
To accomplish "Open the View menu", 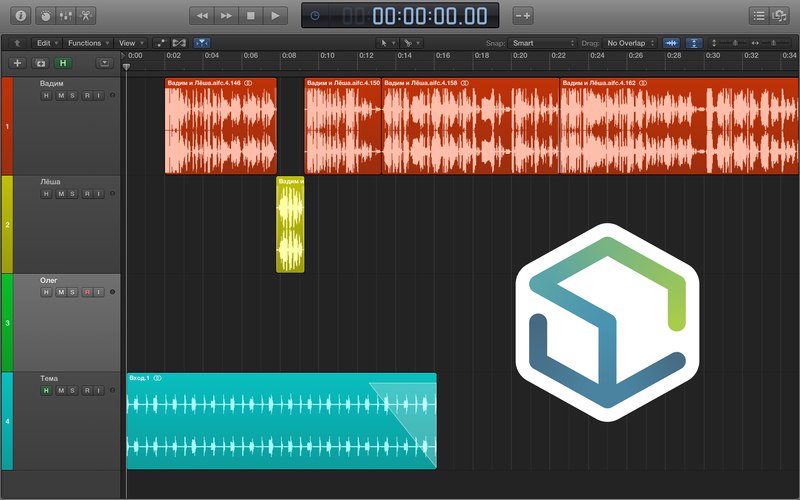I will (131, 43).
